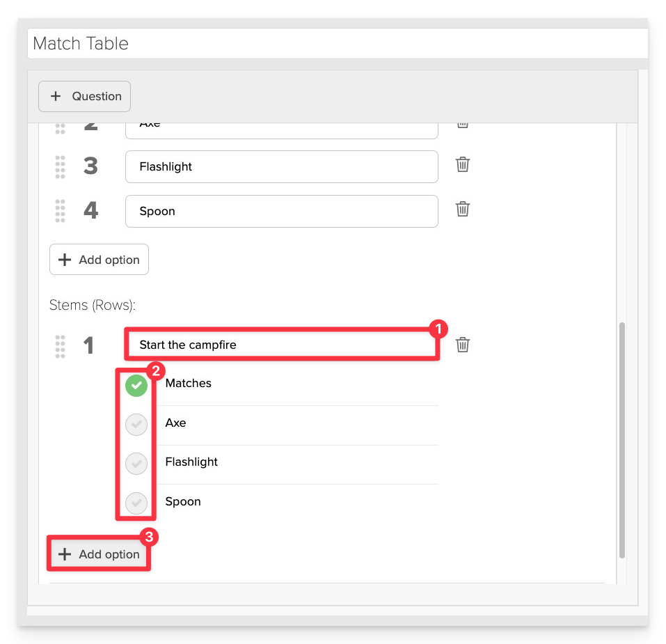Click into the Spoon text field
Viewport: 666px width, 644px height.
point(282,211)
